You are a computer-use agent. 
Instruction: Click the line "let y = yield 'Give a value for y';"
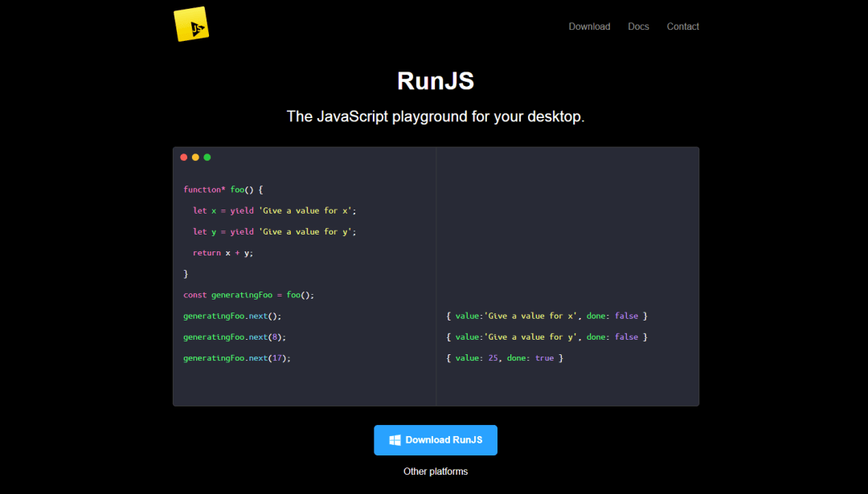(x=275, y=232)
